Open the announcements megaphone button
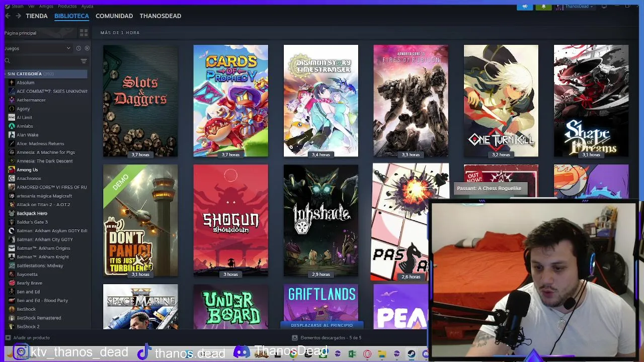The height and width of the screenshot is (362, 644). tap(525, 7)
